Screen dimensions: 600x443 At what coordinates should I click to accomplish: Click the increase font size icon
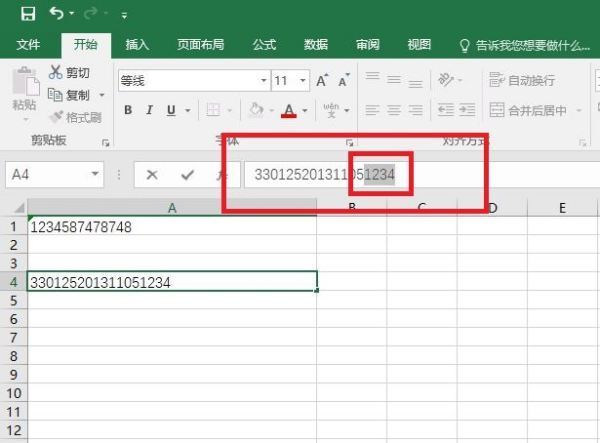[322, 80]
